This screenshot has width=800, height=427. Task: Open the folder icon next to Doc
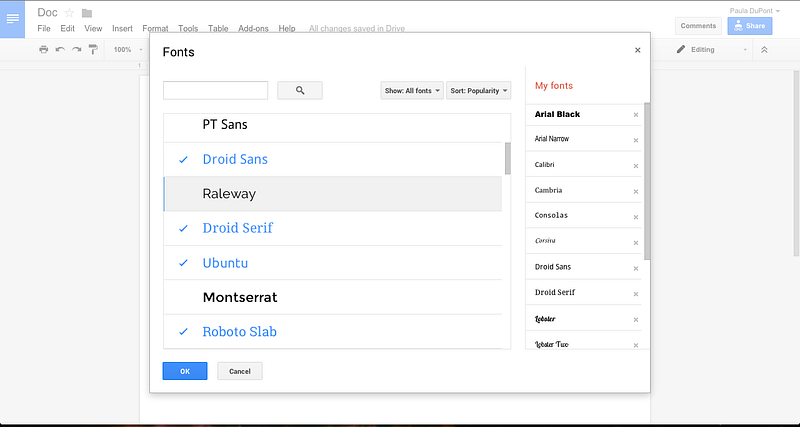87,13
